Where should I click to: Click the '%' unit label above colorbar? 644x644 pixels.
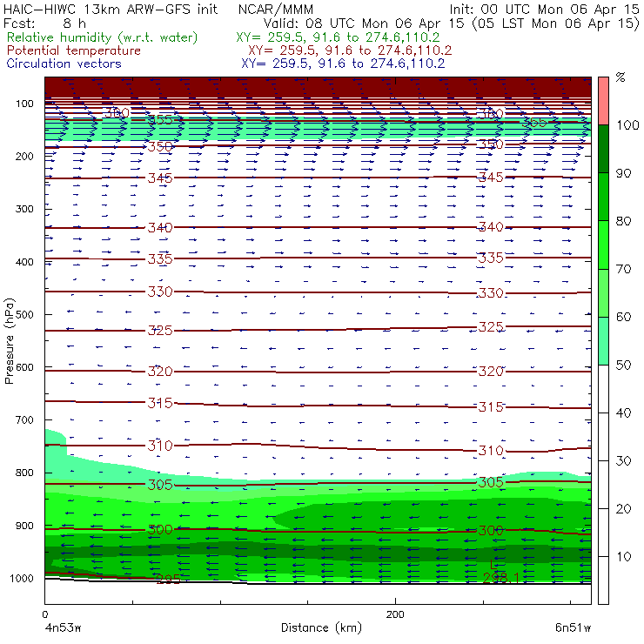point(621,77)
